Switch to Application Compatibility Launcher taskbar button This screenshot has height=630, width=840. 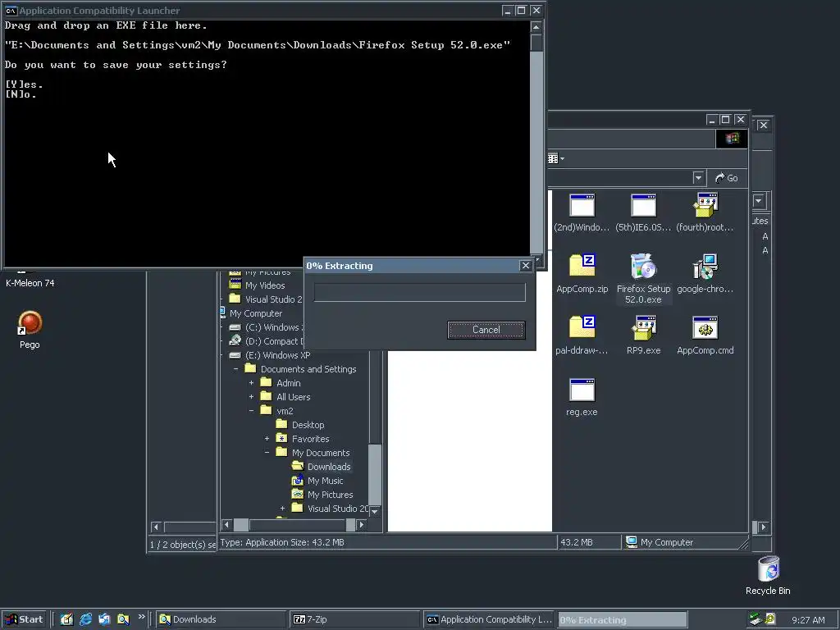click(x=489, y=619)
